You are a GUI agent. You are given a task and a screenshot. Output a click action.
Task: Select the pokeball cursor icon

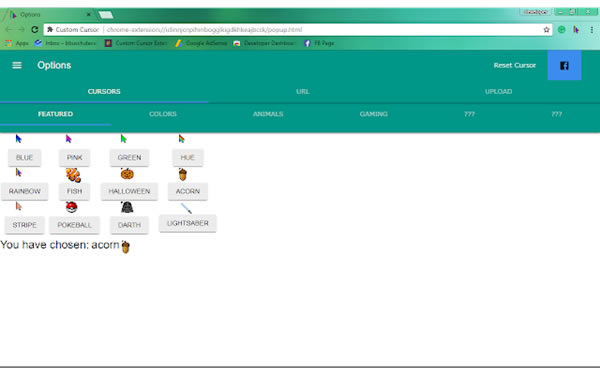(72, 207)
